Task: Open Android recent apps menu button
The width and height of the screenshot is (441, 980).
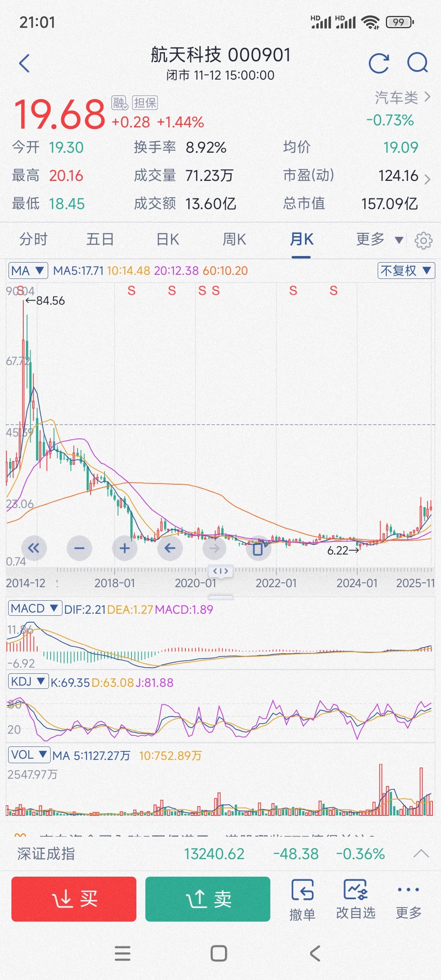Action: point(122,954)
